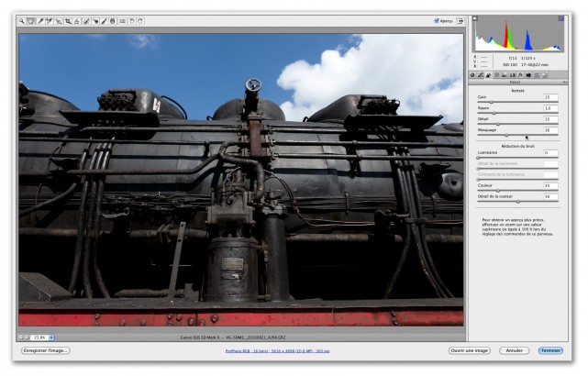Toggle highlight clipping warning in histogram
This screenshot has width=588, height=376.
click(561, 18)
